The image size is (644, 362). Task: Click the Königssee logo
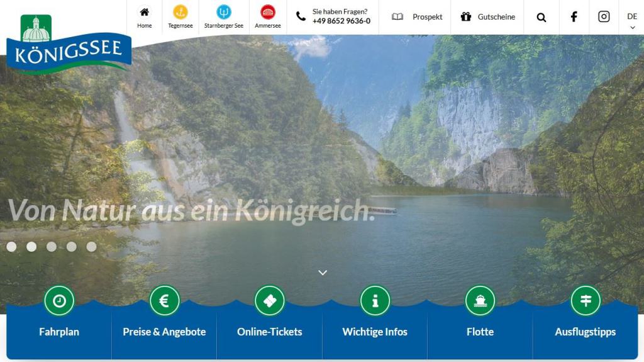[x=69, y=44]
